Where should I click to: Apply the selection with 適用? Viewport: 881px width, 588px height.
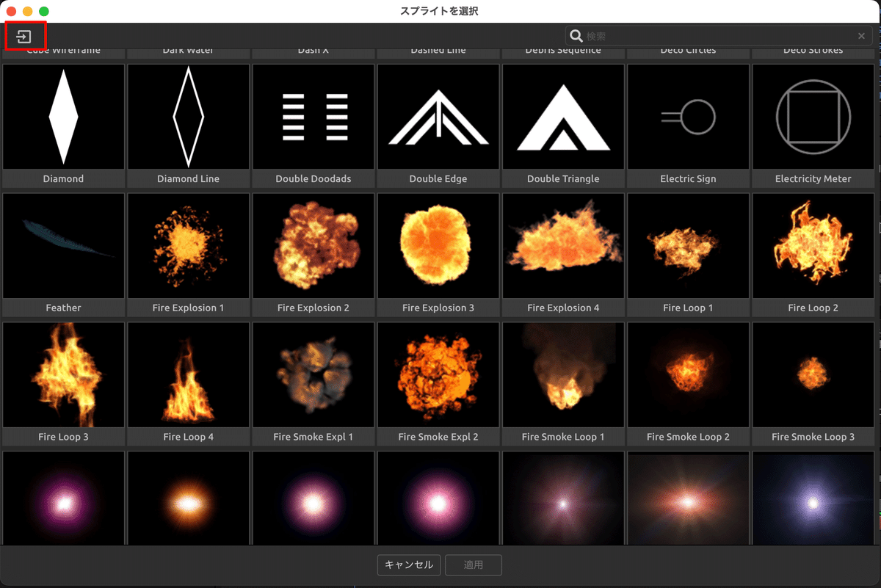point(473,565)
